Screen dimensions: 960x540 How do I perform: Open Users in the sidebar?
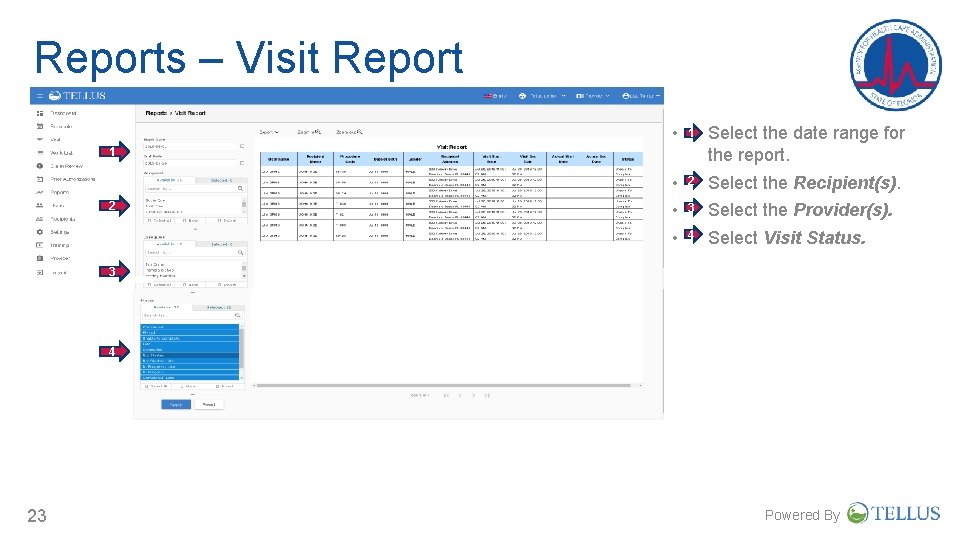[50, 206]
